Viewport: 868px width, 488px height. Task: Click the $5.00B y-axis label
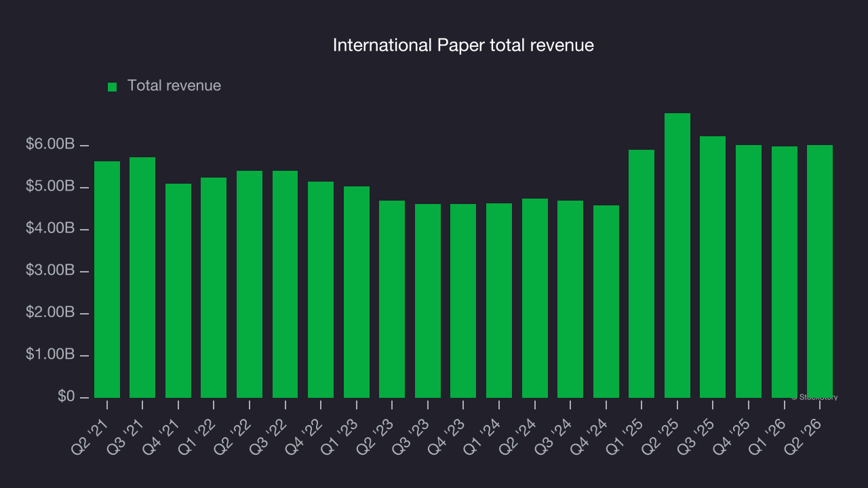pos(50,186)
